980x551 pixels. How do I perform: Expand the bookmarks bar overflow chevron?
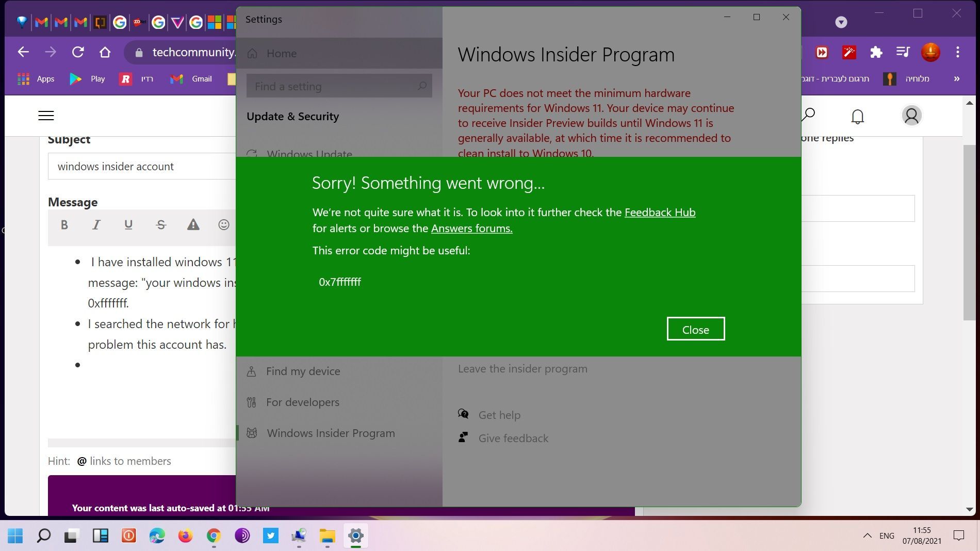[x=958, y=78]
